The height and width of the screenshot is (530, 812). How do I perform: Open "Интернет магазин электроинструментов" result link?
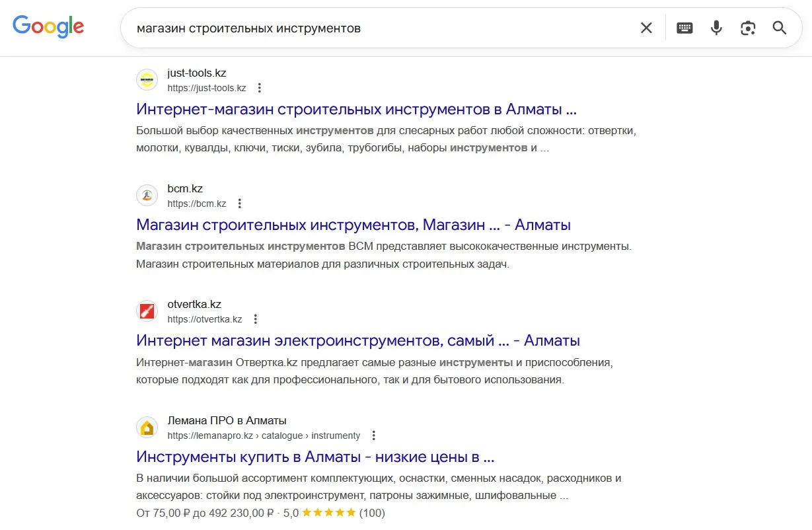point(357,341)
